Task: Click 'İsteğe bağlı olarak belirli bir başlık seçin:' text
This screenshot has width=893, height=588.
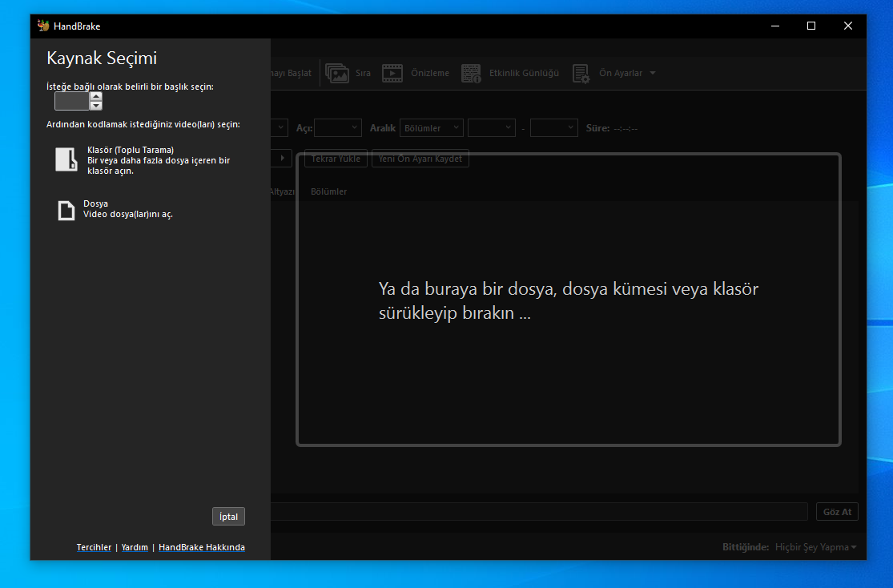Action: 130,87
